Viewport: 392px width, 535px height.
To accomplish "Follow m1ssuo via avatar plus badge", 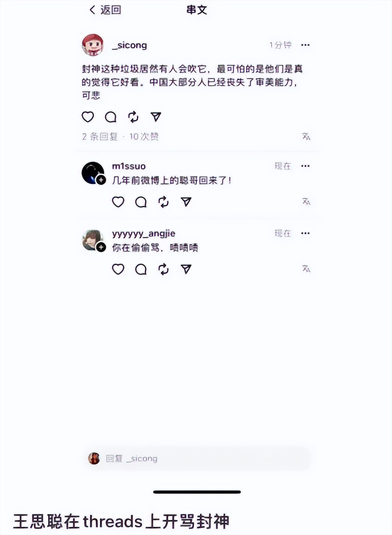I will (101, 180).
